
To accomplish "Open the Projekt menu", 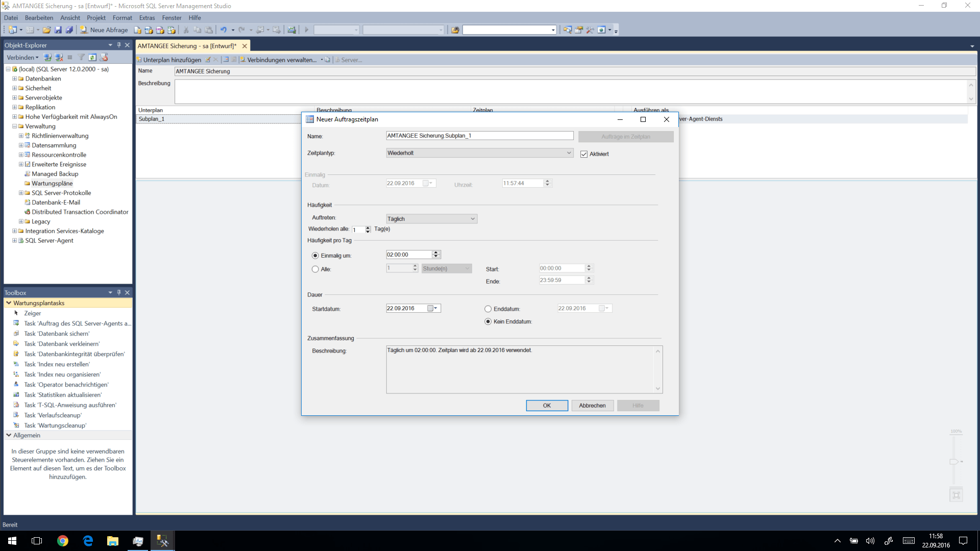I will (x=96, y=18).
